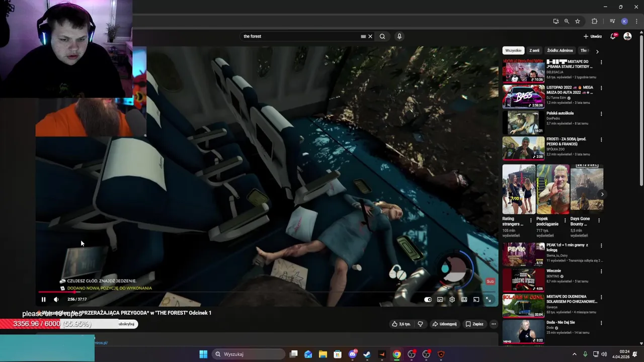Image resolution: width=644 pixels, height=362 pixels.
Task: Open Chrome media controls icon
Action: point(612,21)
